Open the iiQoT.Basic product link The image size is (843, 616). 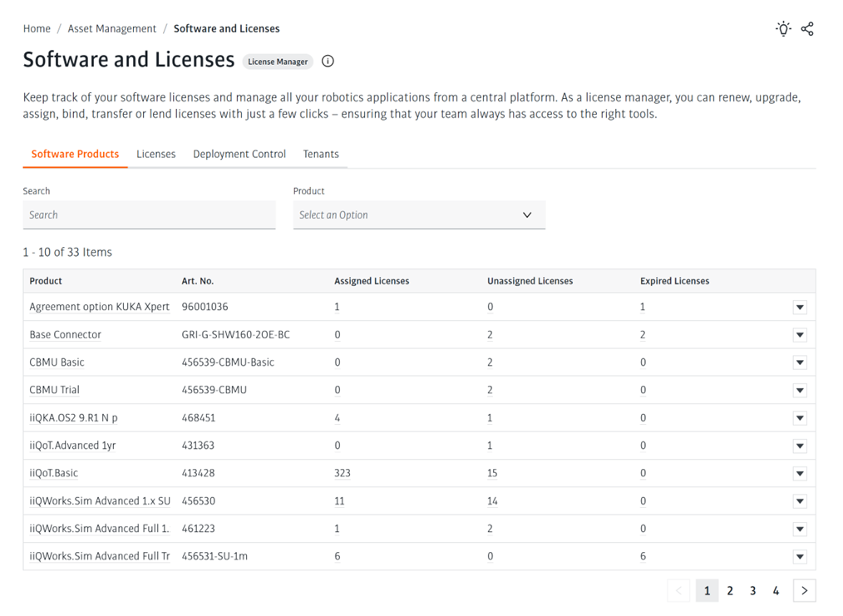pyautogui.click(x=54, y=474)
